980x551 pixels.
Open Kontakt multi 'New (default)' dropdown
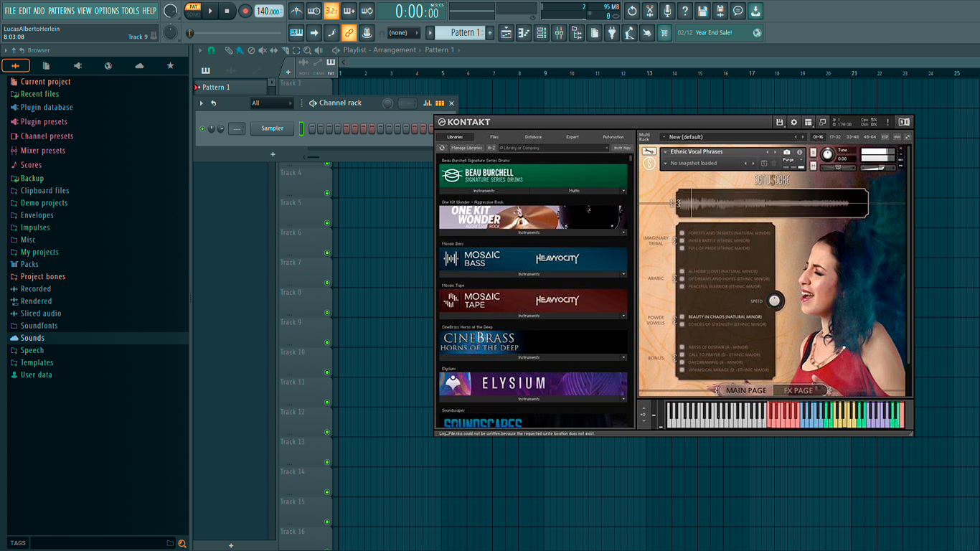732,137
